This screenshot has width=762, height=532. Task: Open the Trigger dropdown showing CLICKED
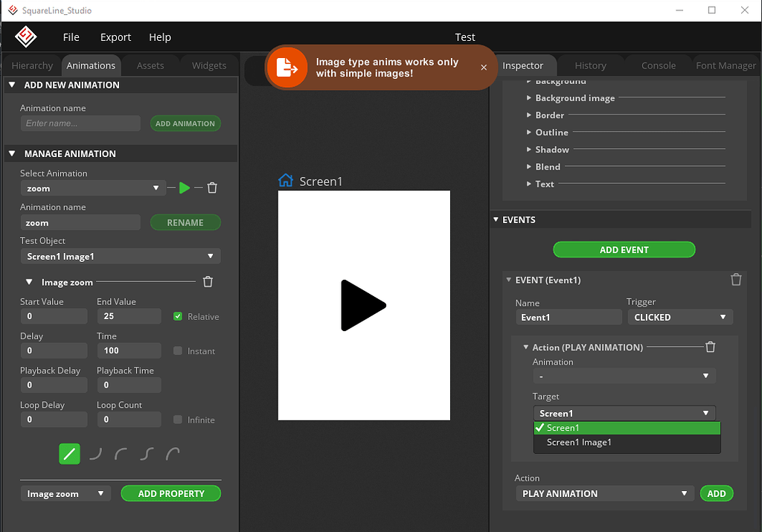pos(679,317)
